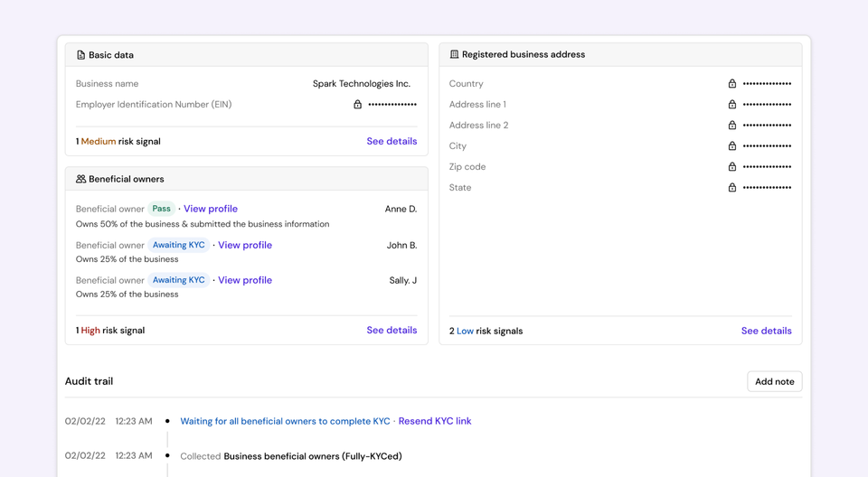Click the Basic data document icon

[80, 55]
